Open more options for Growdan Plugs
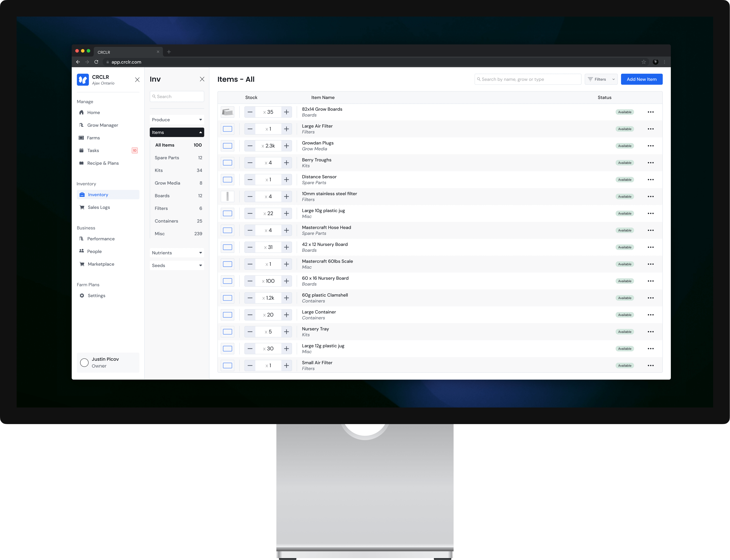730x560 pixels. tap(650, 146)
